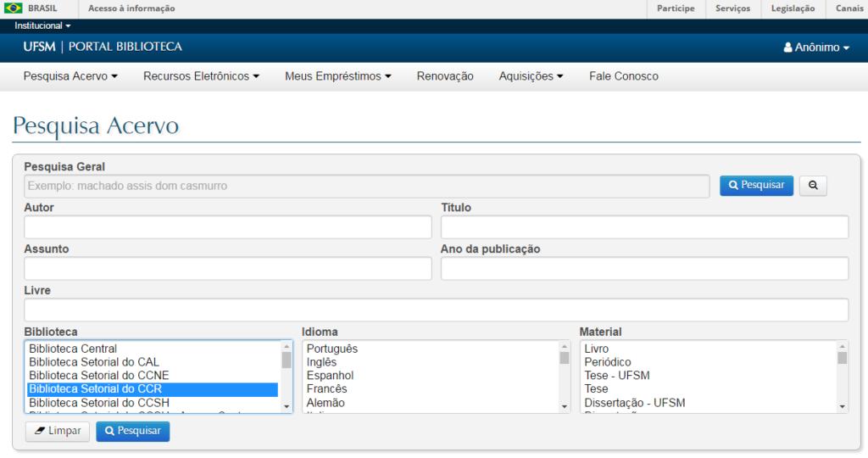
Task: Click the Brazil flag icon
Action: pyautogui.click(x=14, y=8)
